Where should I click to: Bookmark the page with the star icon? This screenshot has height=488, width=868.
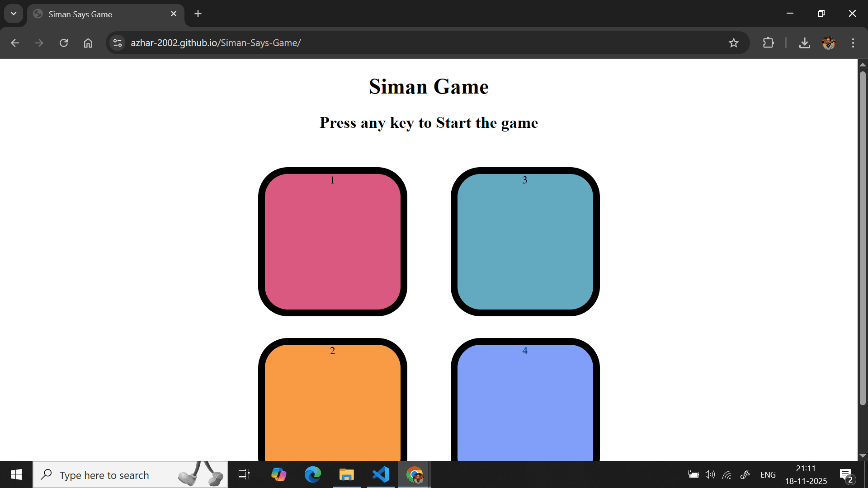click(734, 43)
